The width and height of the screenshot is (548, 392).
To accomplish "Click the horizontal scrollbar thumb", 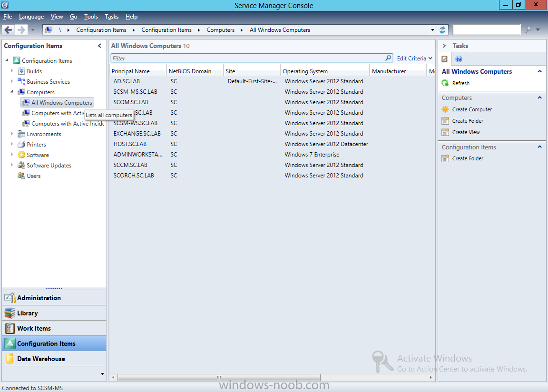I will point(219,377).
